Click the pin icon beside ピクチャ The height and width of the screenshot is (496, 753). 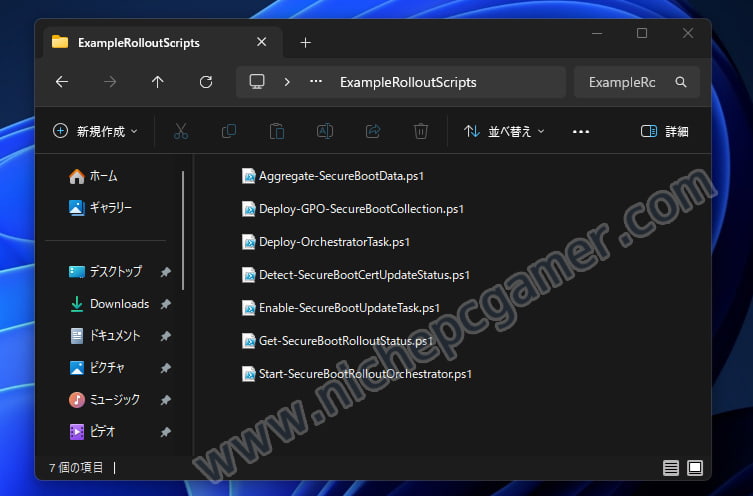coord(166,368)
